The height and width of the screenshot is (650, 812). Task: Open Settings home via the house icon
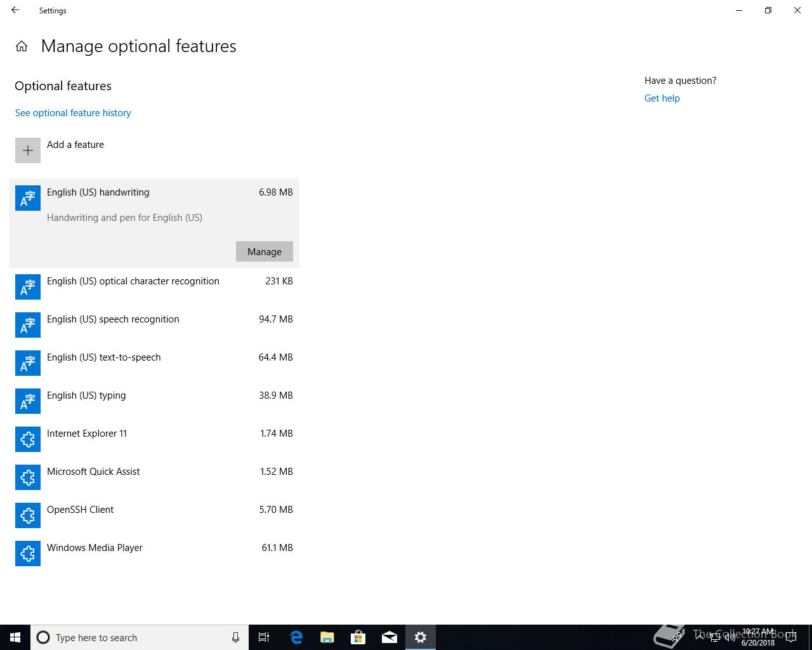click(22, 46)
